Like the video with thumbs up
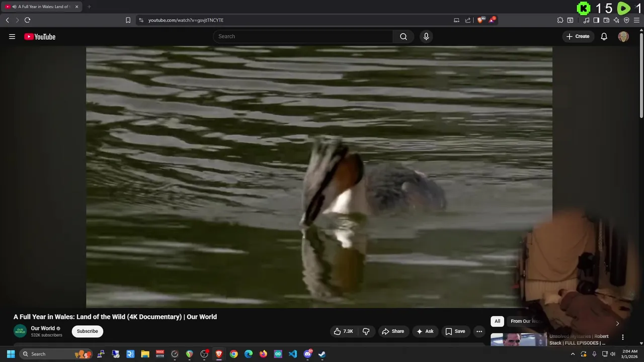Viewport: 644px width, 362px height. 343,331
